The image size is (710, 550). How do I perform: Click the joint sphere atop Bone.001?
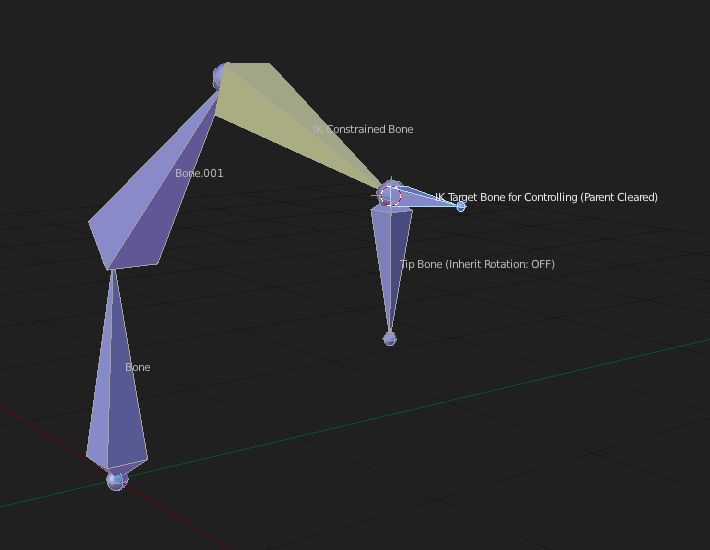[220, 76]
